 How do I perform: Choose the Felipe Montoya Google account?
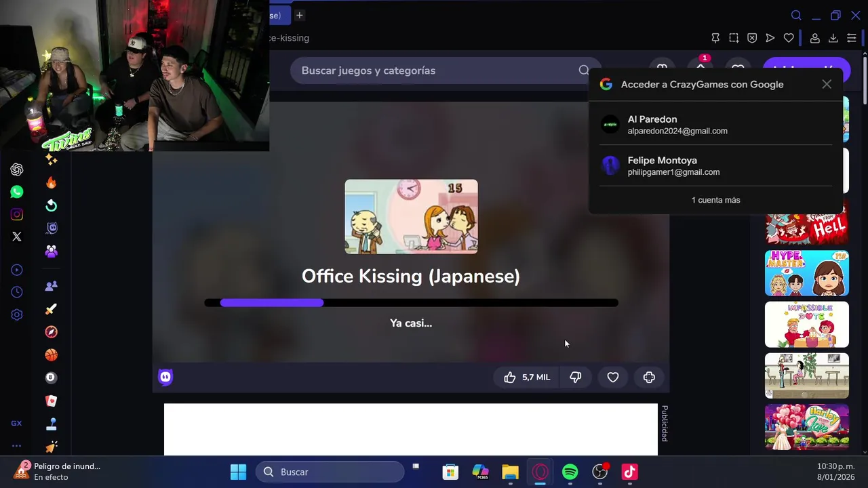[716, 166]
